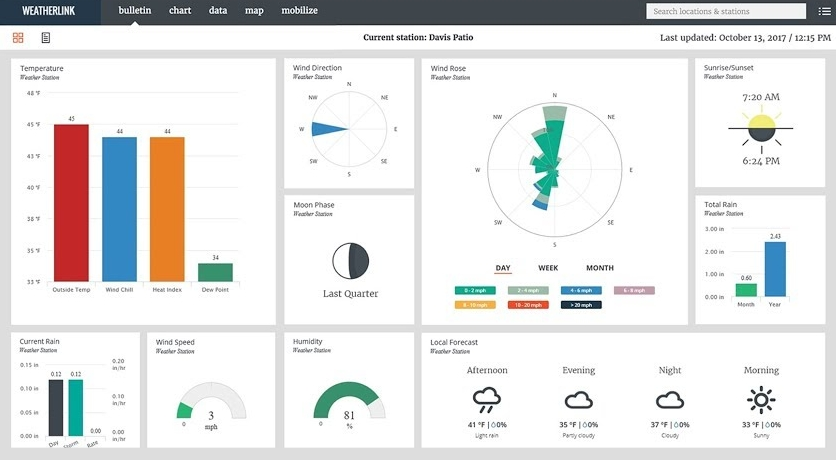The width and height of the screenshot is (836, 460).
Task: Click the Last Quarter moon phase icon
Action: tap(350, 261)
